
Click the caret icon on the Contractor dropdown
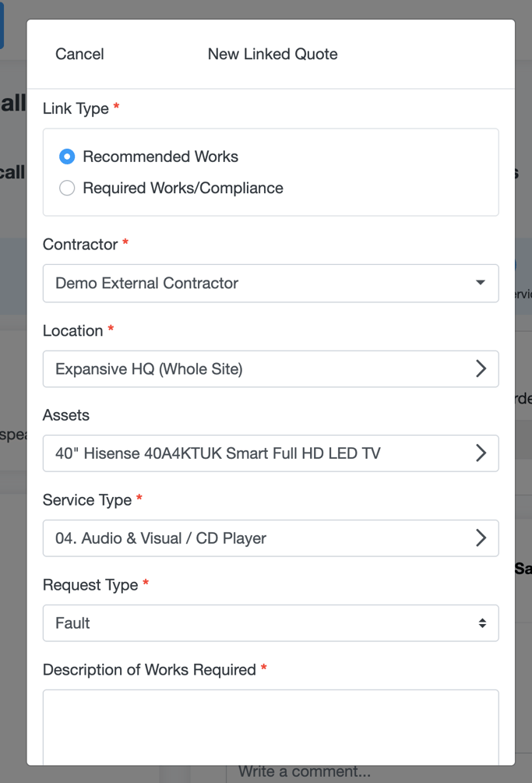pyautogui.click(x=481, y=283)
